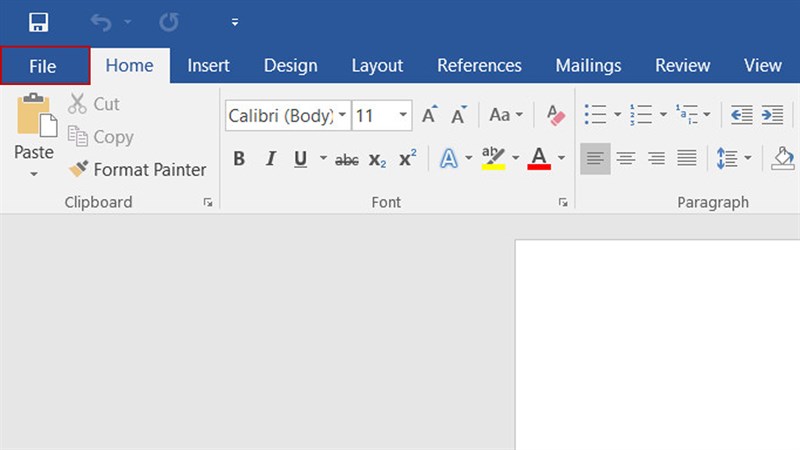The image size is (800, 450).
Task: Click the Copy button
Action: point(101,137)
